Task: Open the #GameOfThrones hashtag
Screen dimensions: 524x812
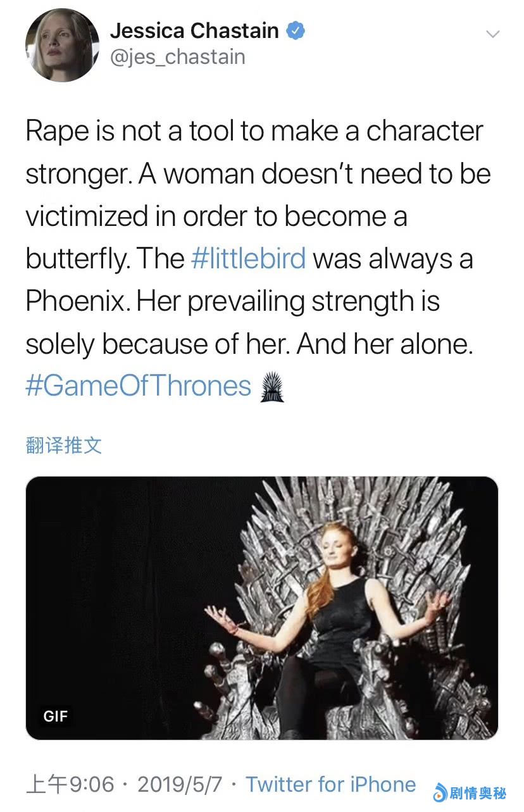Action: (x=139, y=385)
